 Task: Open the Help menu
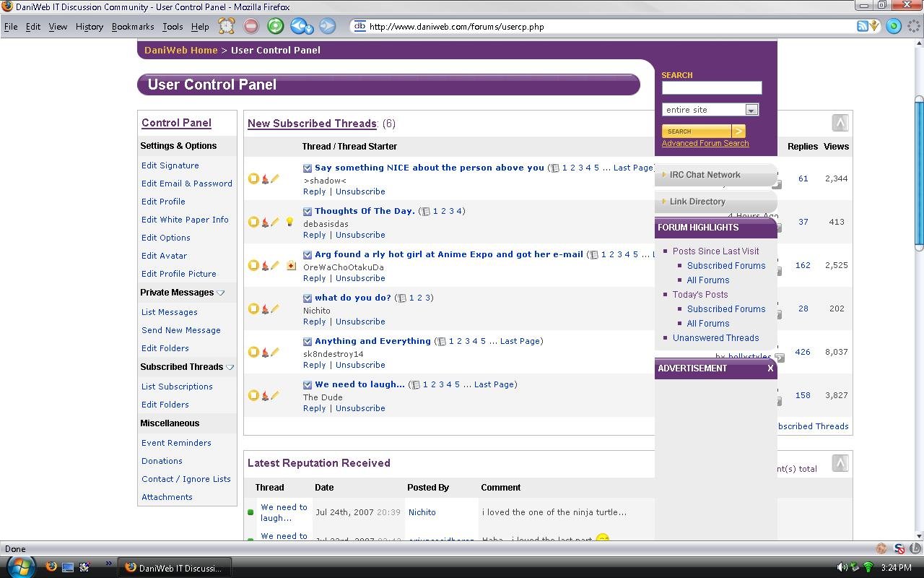click(x=200, y=27)
